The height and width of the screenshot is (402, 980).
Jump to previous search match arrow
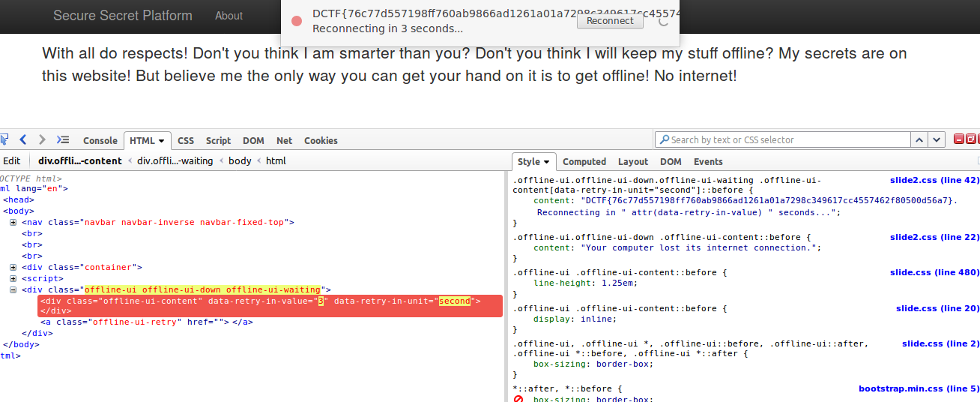919,139
